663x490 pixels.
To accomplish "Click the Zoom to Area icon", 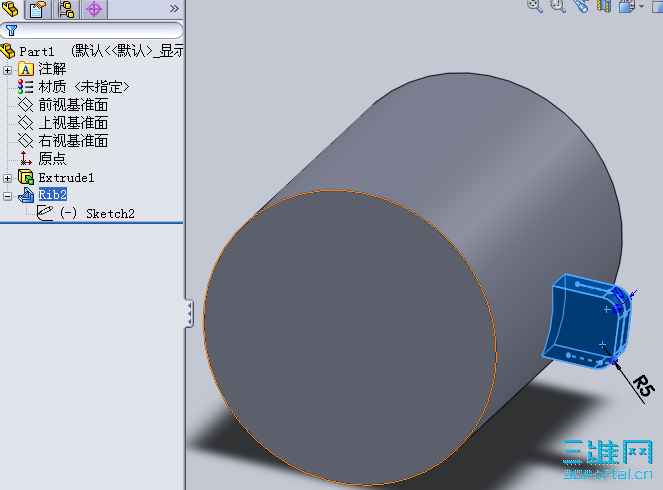I will [x=558, y=6].
